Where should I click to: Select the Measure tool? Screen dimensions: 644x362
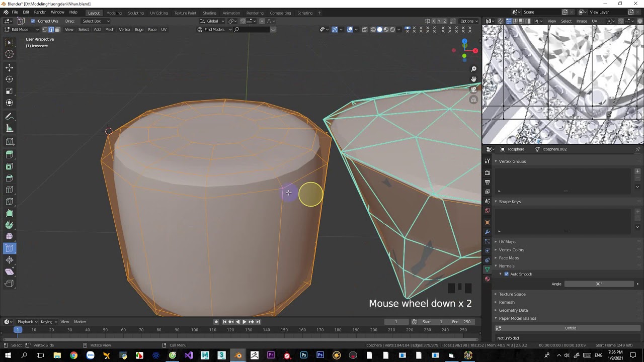10,128
